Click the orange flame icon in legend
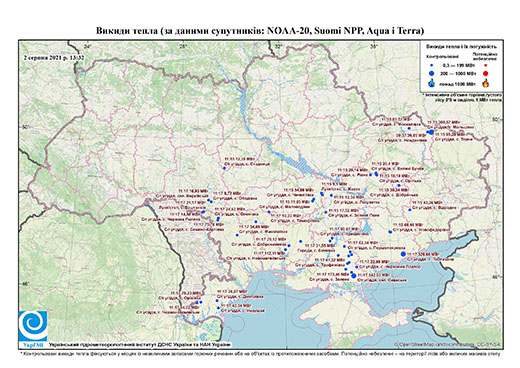Image resolution: width=520 pixels, height=368 pixels. [x=485, y=83]
